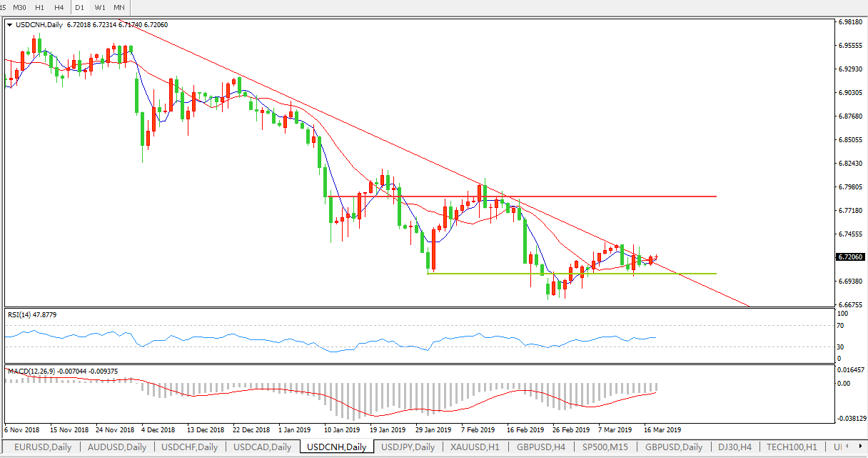Switch to the M30 timeframe
Screen dimensions: 868x458
[20, 7]
